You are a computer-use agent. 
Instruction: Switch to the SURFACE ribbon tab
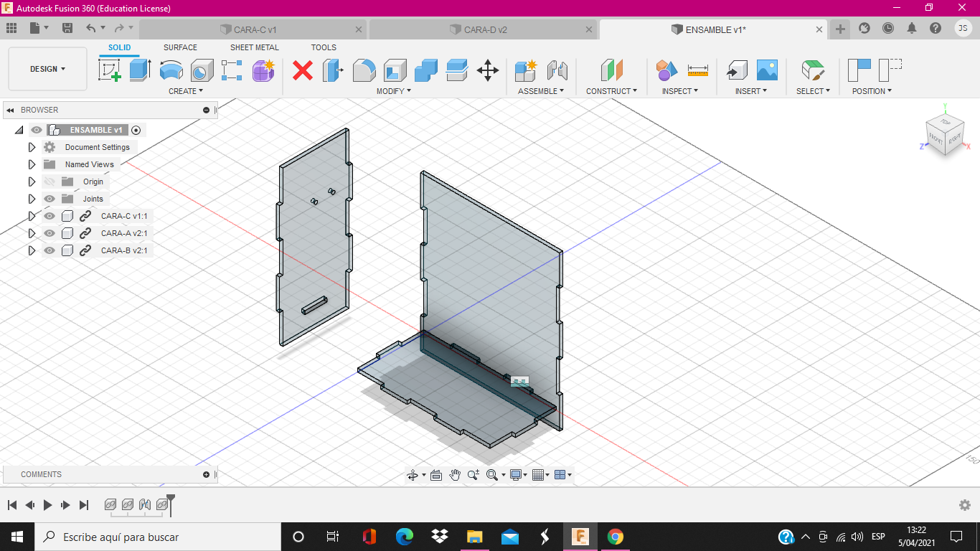click(180, 47)
